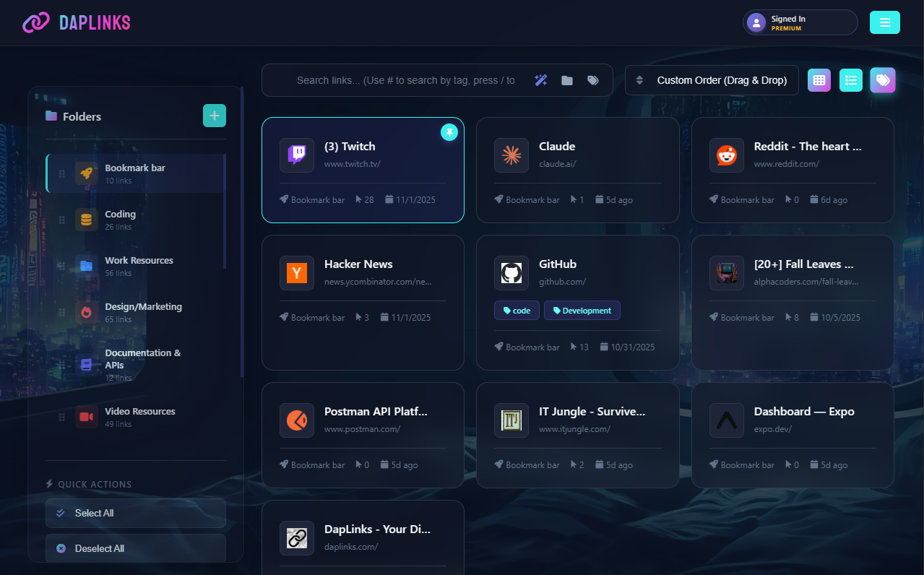Toggle the tags view icon

click(x=882, y=80)
